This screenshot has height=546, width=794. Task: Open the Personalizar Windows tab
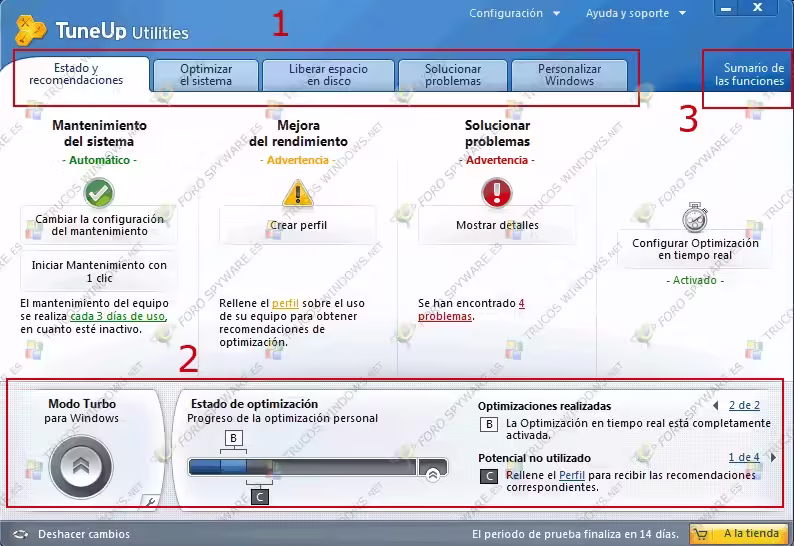pos(570,75)
